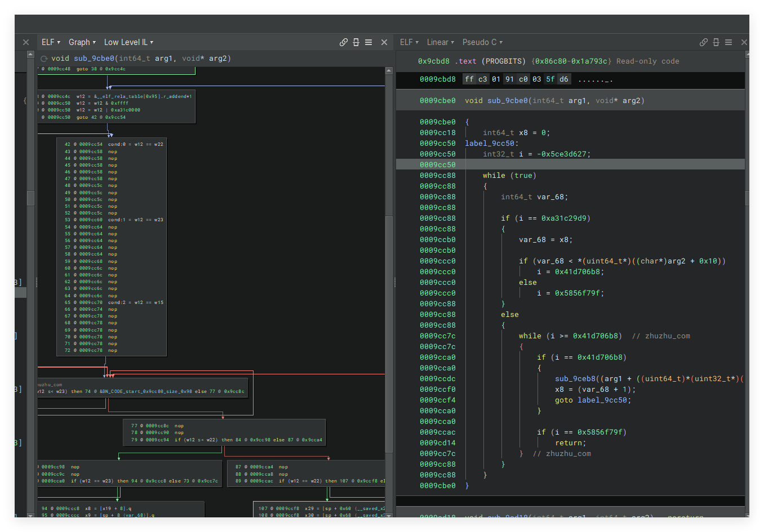Image resolution: width=764 pixels, height=532 pixels.
Task: Click the zhuzhu_com comment after the closing brace
Action: pyautogui.click(x=562, y=454)
